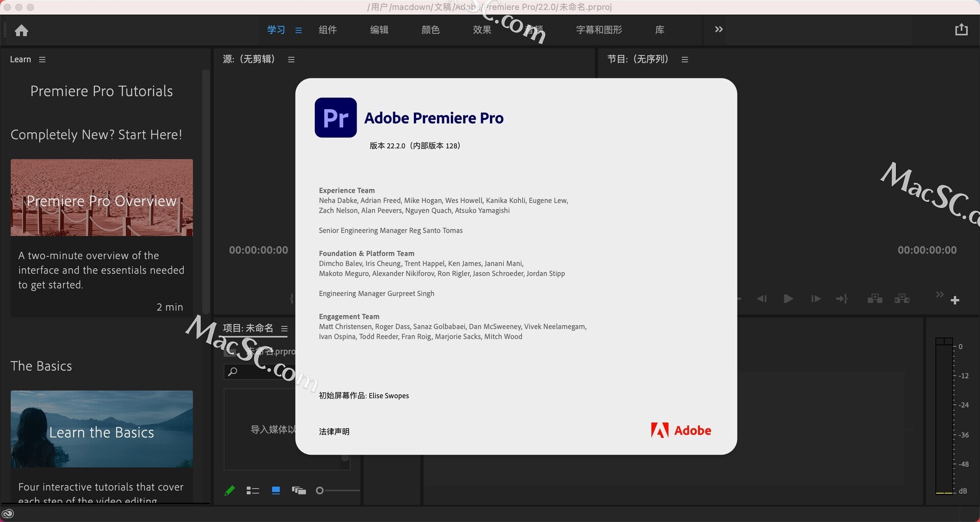Select the 项目: 未命名 panel tab
This screenshot has height=522, width=980.
(x=248, y=328)
